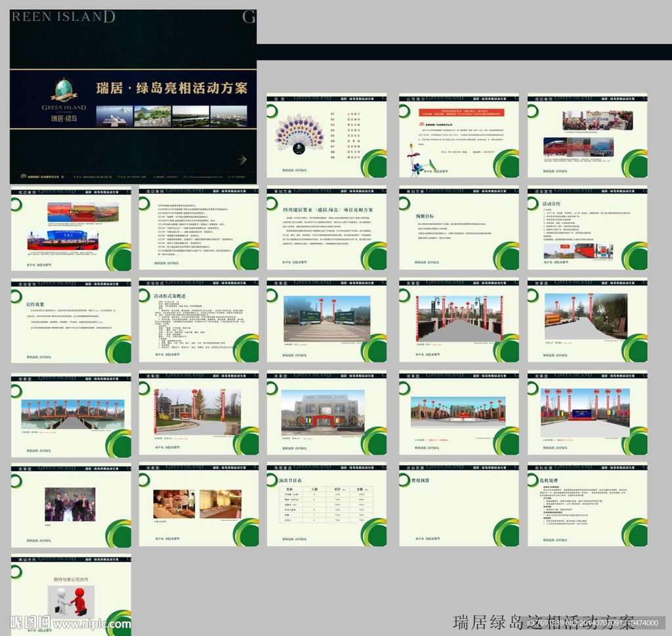The height and width of the screenshot is (636, 672).
Task: Open the top-row 成功案例 slide with crowd photos
Action: point(587,136)
